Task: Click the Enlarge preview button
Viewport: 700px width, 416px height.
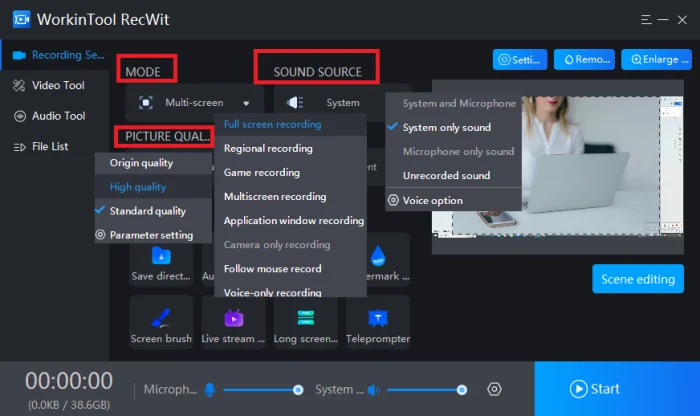Action: tap(656, 59)
